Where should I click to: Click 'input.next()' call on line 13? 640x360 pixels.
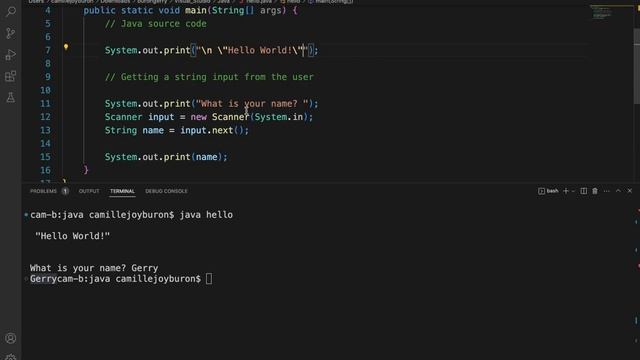pyautogui.click(x=212, y=130)
